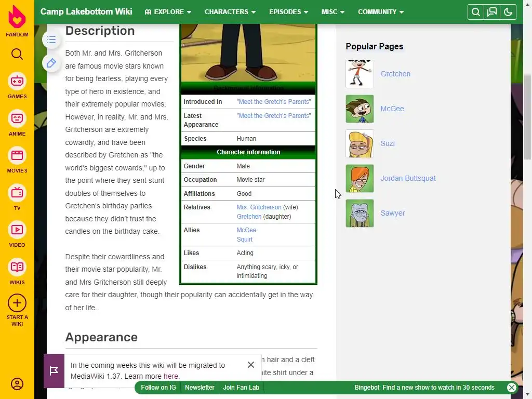Click the character infobox image
532x399 pixels.
pos(248,52)
